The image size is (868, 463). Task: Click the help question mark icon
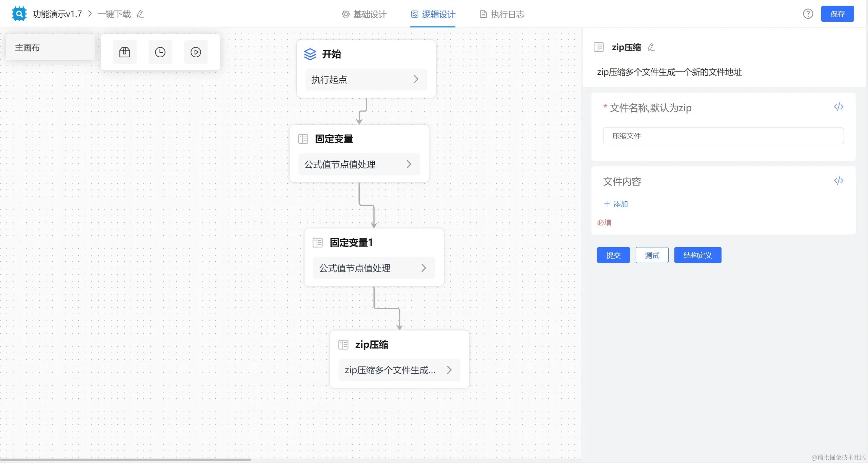pyautogui.click(x=808, y=14)
